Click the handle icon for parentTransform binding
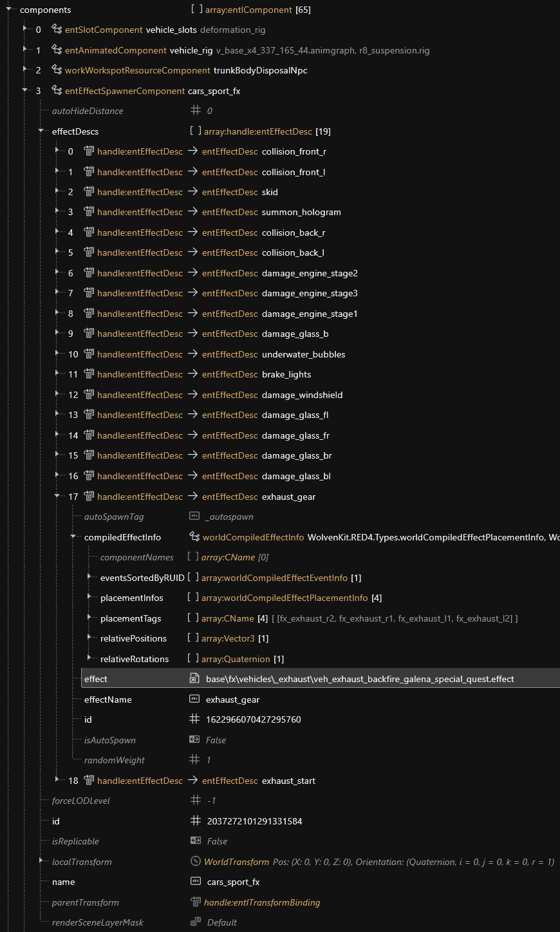The image size is (560, 932). 196,902
